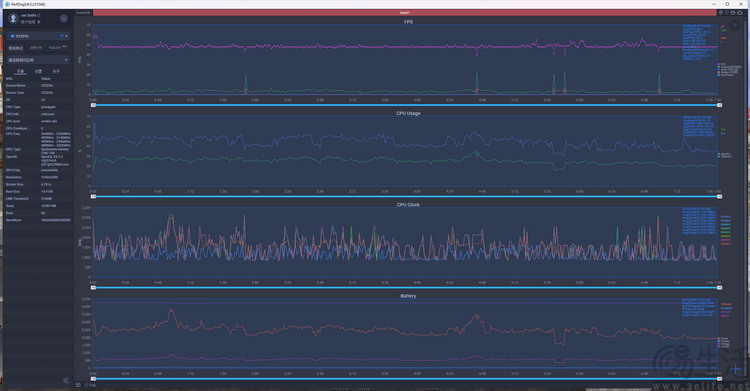Switch to the second tab under app dropdown
The height and width of the screenshot is (391, 750).
pos(38,71)
